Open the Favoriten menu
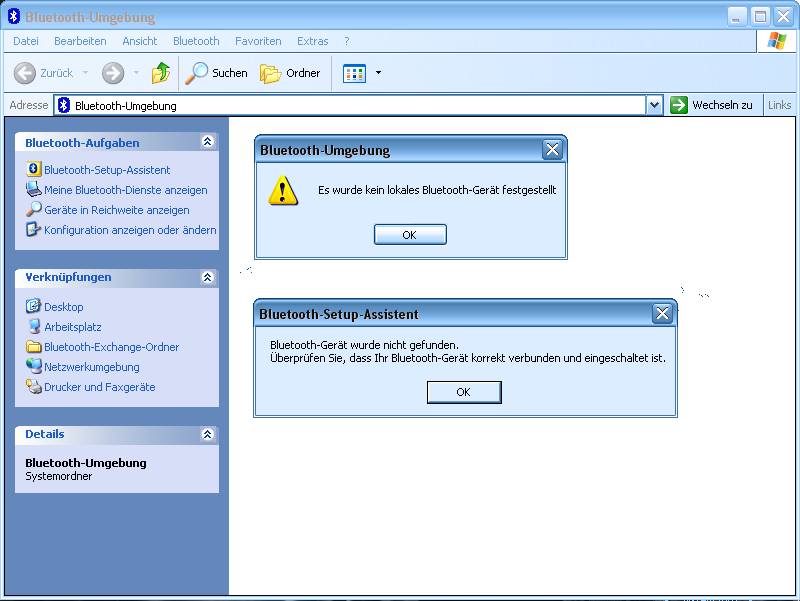 tap(258, 41)
